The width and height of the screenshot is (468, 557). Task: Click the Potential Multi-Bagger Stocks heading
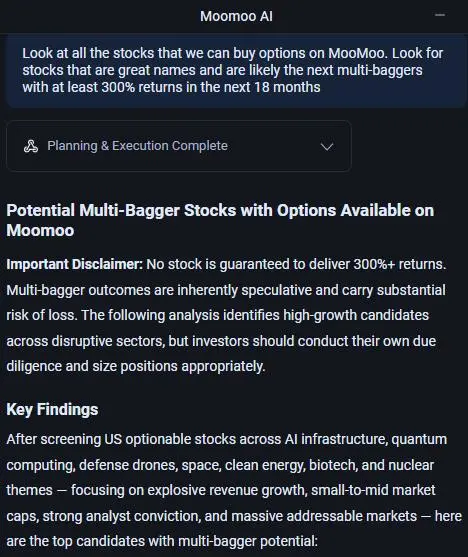click(220, 220)
